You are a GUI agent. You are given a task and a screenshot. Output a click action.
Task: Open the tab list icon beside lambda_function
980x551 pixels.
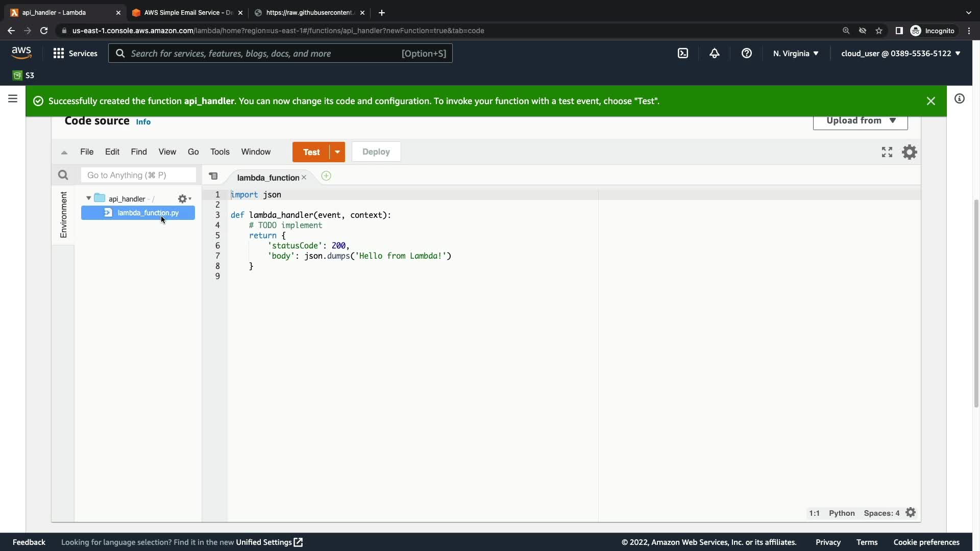pyautogui.click(x=213, y=176)
